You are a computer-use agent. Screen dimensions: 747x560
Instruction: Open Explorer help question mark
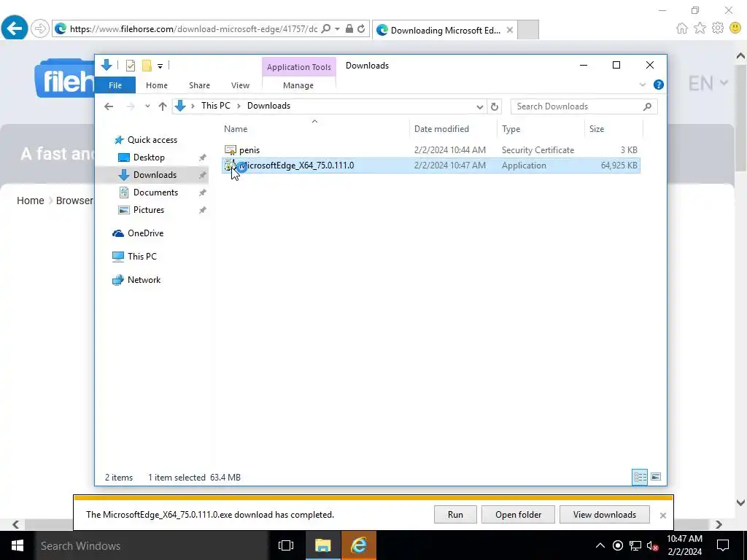click(x=659, y=85)
